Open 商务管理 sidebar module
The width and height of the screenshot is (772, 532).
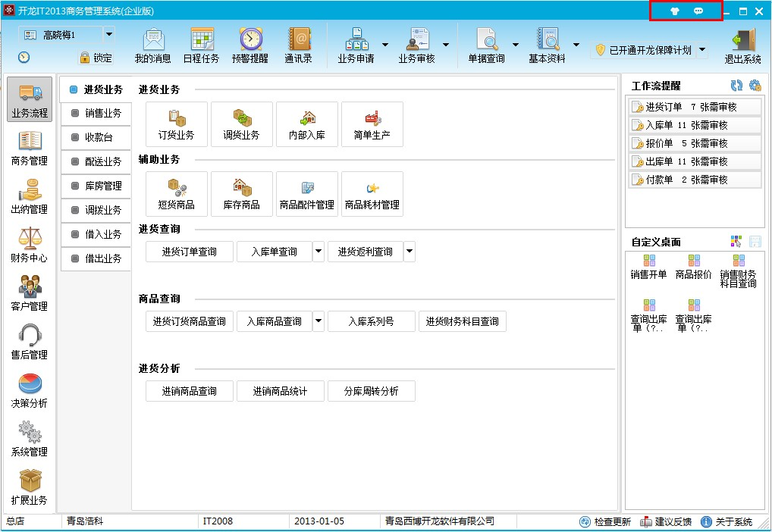pyautogui.click(x=30, y=148)
